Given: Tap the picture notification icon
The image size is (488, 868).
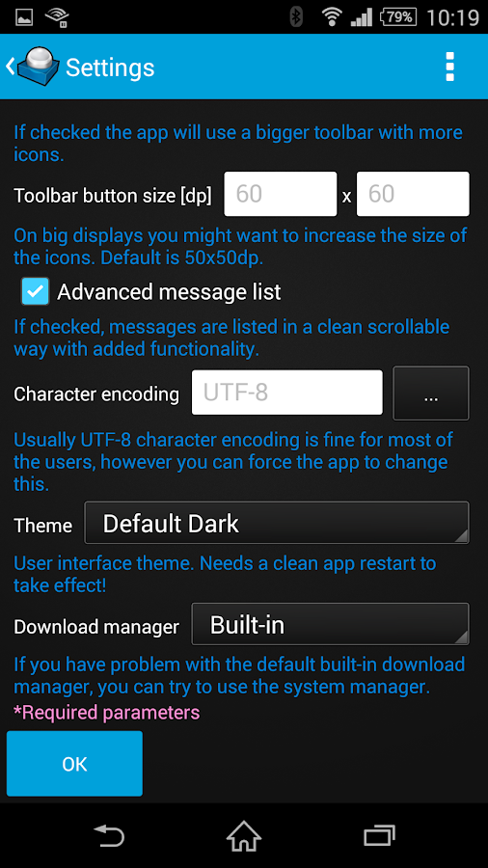Looking at the screenshot, I should click(24, 17).
